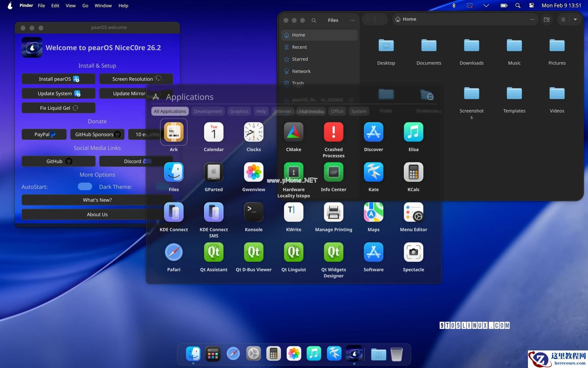Click the Pafari browser in dock
The image size is (588, 368).
click(x=233, y=354)
